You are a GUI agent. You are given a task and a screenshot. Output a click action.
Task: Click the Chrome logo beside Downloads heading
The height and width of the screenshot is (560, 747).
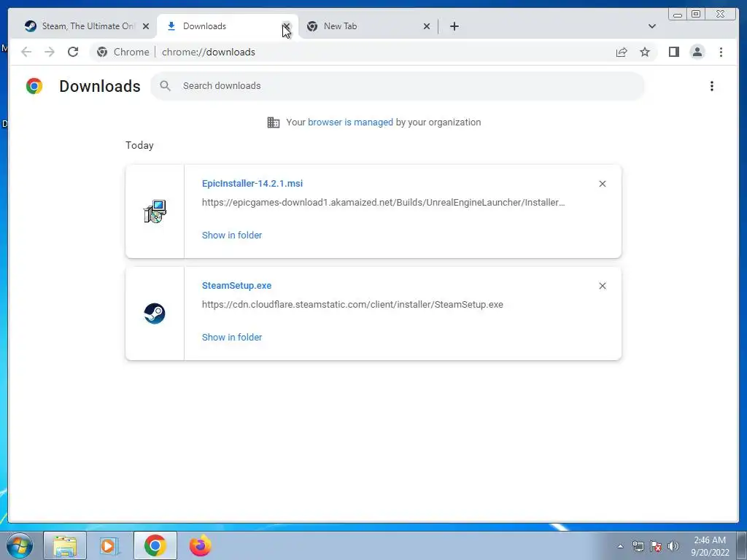34,86
